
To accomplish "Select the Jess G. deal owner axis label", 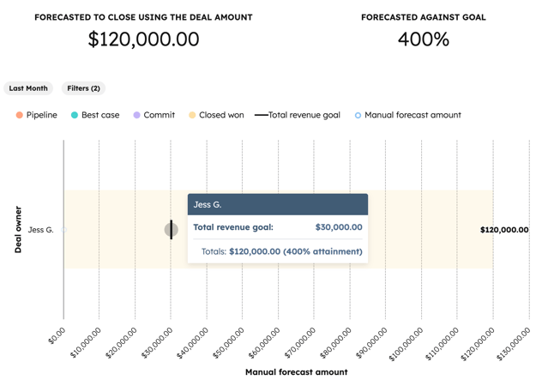I will pyautogui.click(x=40, y=230).
